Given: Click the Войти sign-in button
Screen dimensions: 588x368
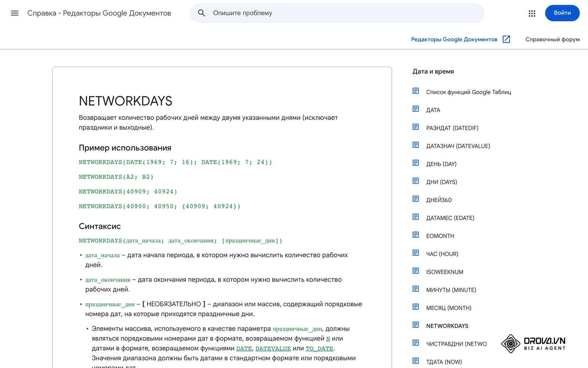Looking at the screenshot, I should click(562, 13).
